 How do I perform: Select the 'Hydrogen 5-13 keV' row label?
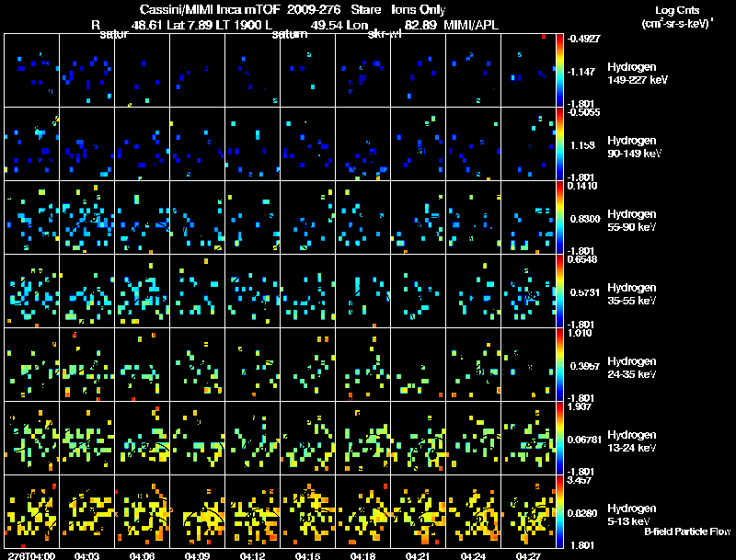point(632,515)
